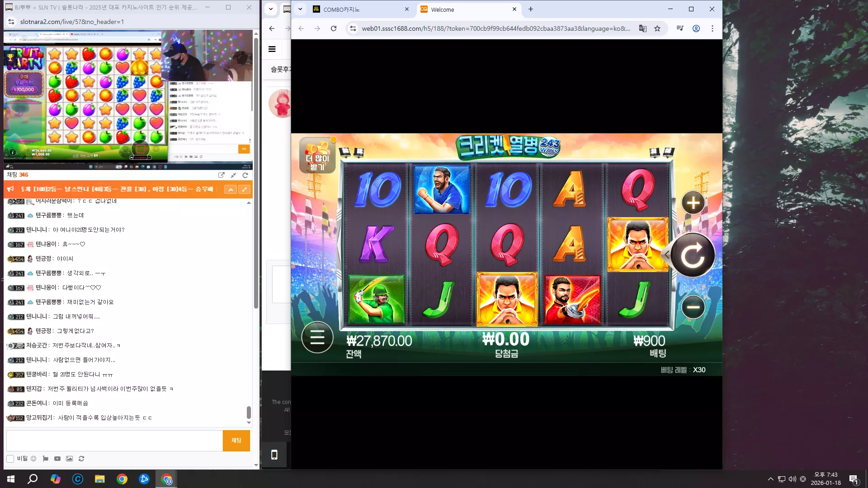
Task: Open Google Chrome from the taskbar
Action: click(122, 479)
